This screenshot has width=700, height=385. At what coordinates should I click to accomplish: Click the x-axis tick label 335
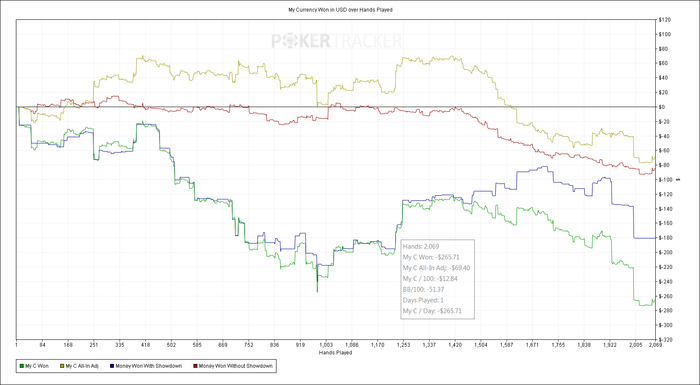120,345
